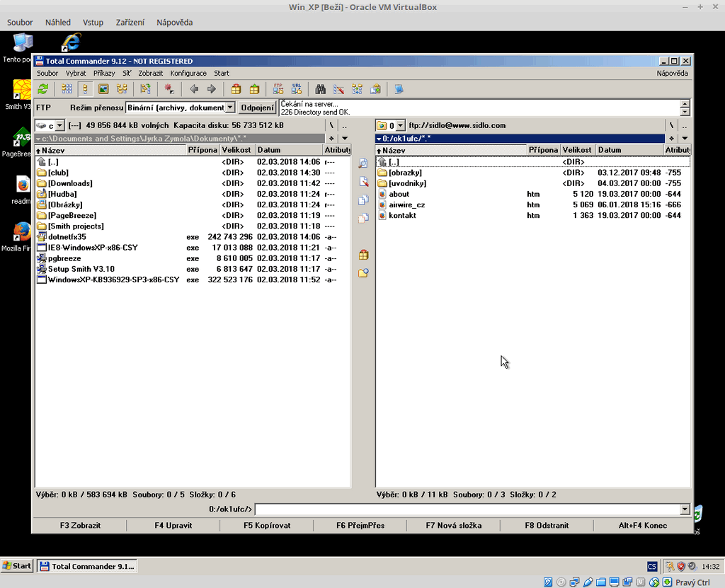Toggle Brief view mode in the toolbar
The image size is (725, 588).
pos(67,89)
